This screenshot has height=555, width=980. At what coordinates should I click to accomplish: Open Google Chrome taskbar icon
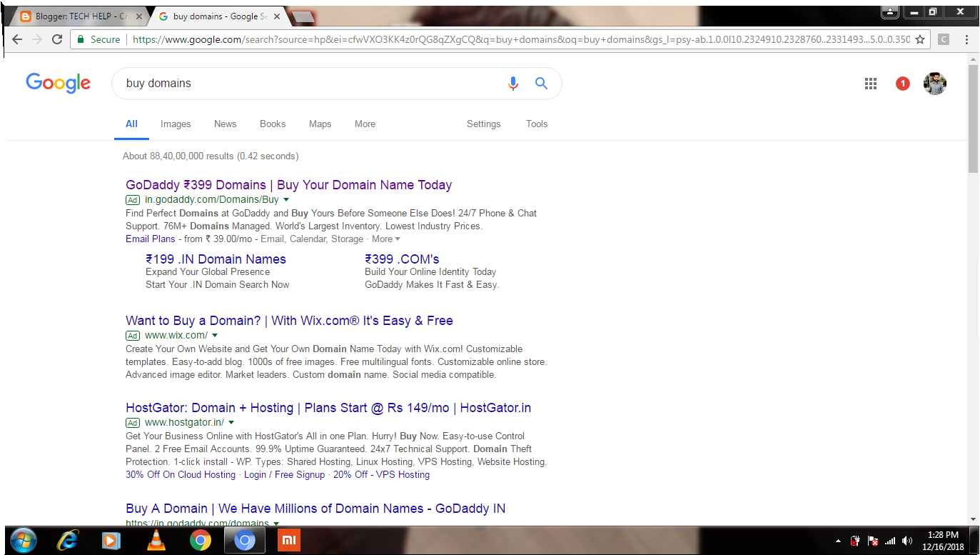click(x=201, y=541)
